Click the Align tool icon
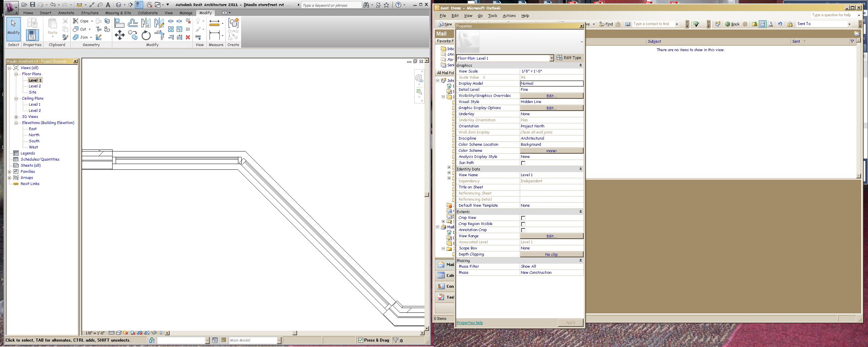The width and height of the screenshot is (868, 347). (x=119, y=23)
